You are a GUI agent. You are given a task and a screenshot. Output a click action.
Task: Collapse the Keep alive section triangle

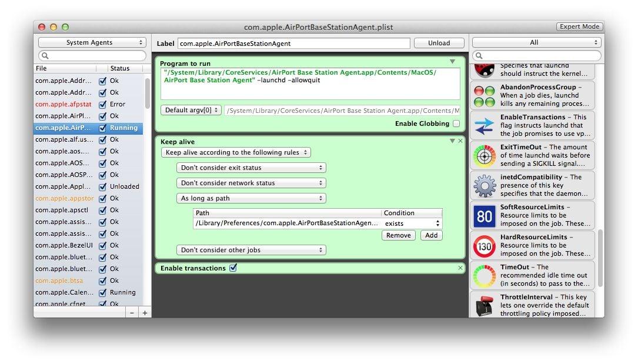coord(452,141)
